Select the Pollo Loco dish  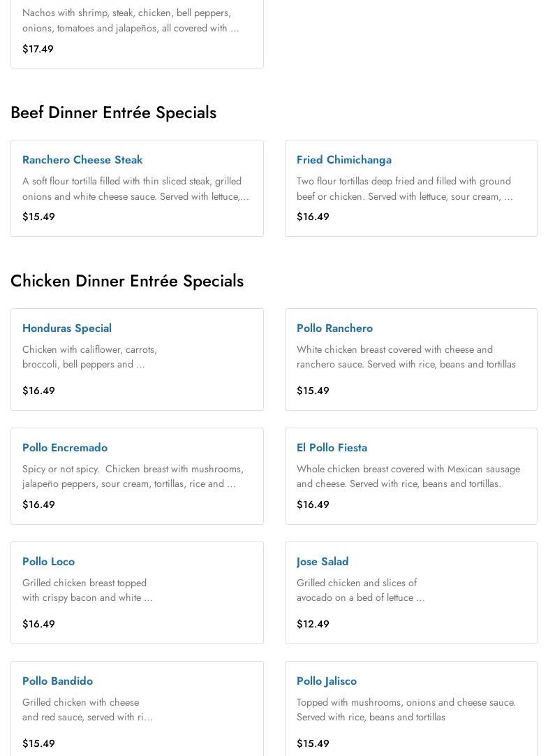point(48,562)
